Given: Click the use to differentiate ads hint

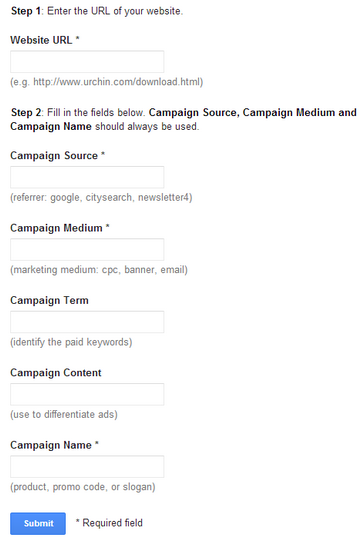Looking at the screenshot, I should pyautogui.click(x=64, y=414).
